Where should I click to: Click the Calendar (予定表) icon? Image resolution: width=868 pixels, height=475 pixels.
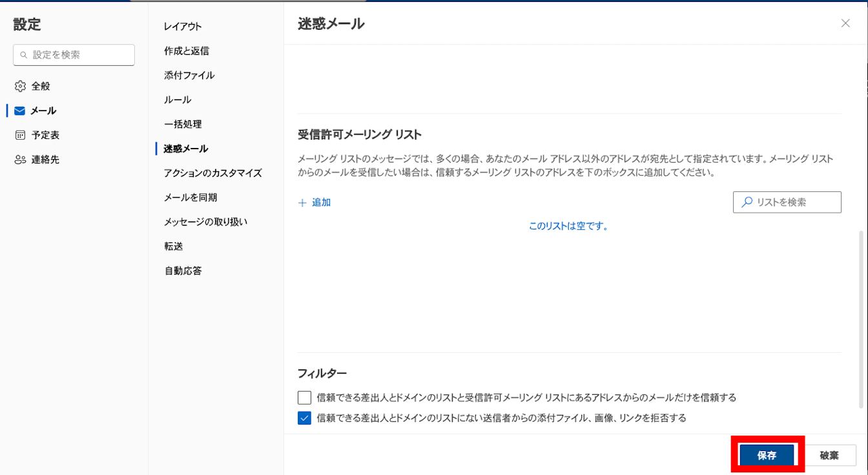pos(20,135)
